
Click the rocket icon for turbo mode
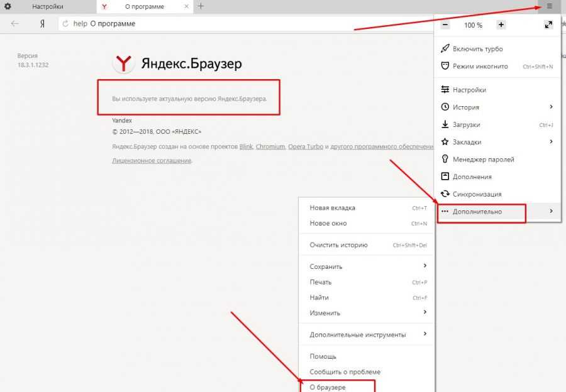[445, 48]
